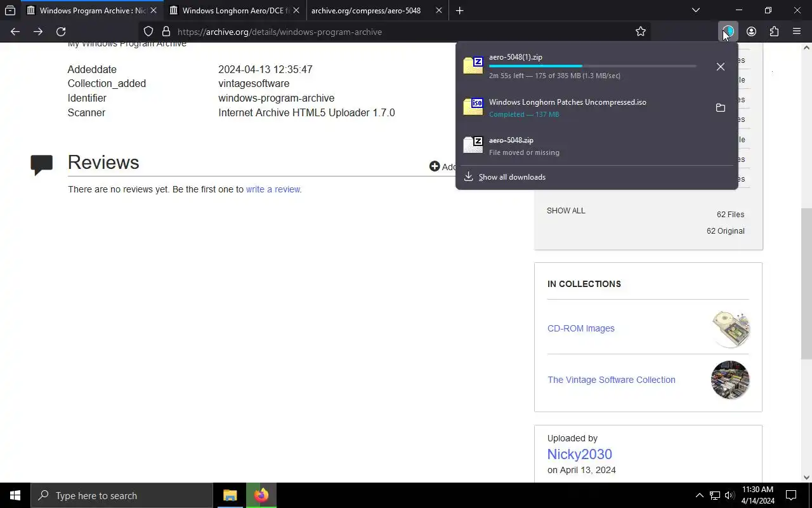This screenshot has height=508, width=812.
Task: Click Windows Longhorn Patches ISO file icon
Action: tap(473, 107)
